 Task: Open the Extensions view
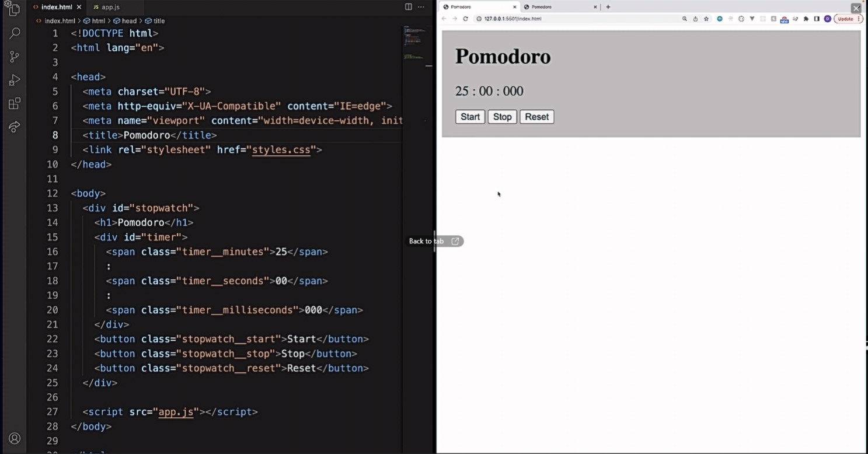[x=15, y=104]
